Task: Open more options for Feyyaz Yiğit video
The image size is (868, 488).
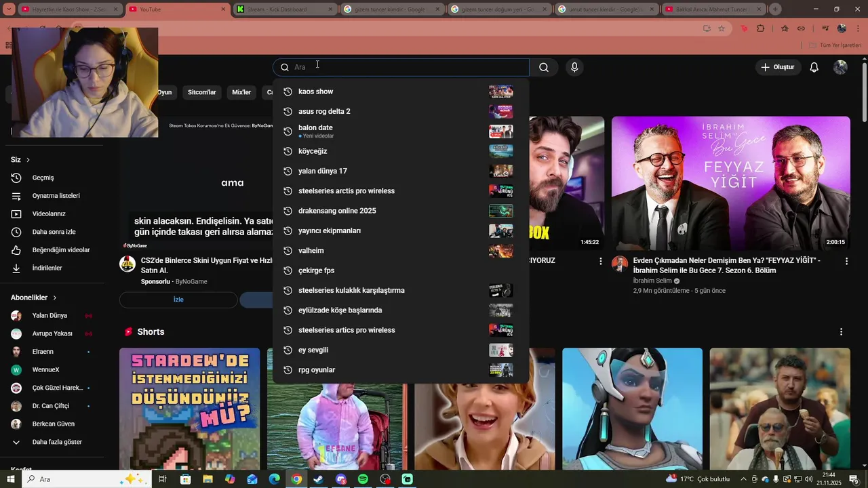Action: click(846, 261)
